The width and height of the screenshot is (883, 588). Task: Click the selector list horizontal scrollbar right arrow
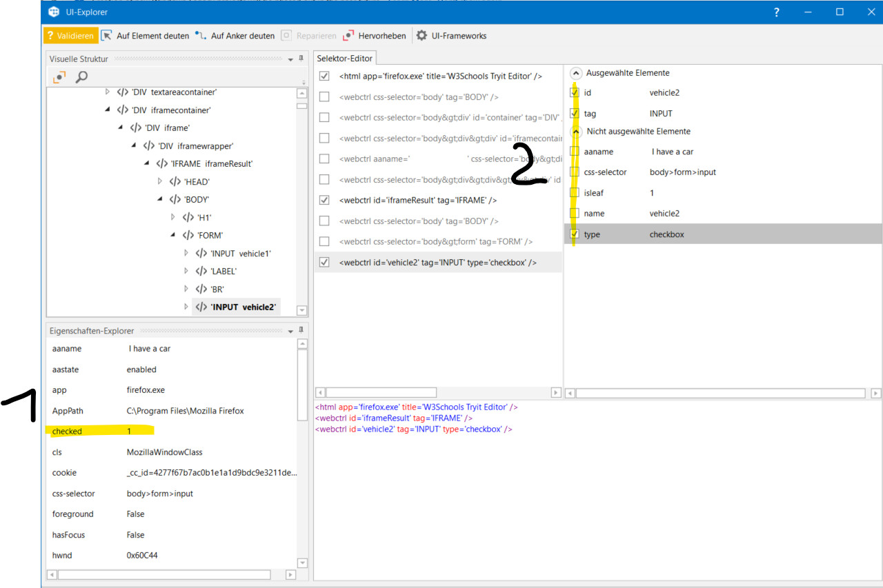[556, 393]
